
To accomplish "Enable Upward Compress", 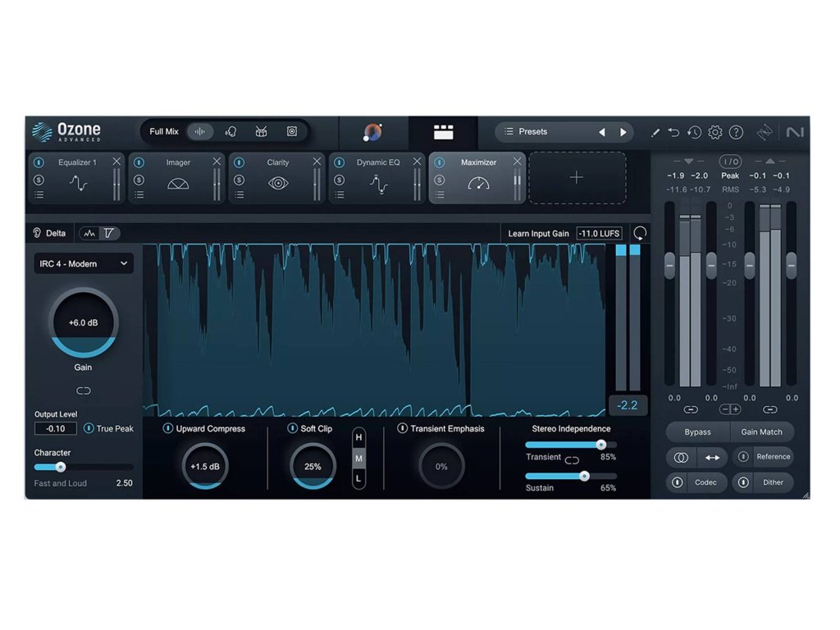I will coord(167,428).
